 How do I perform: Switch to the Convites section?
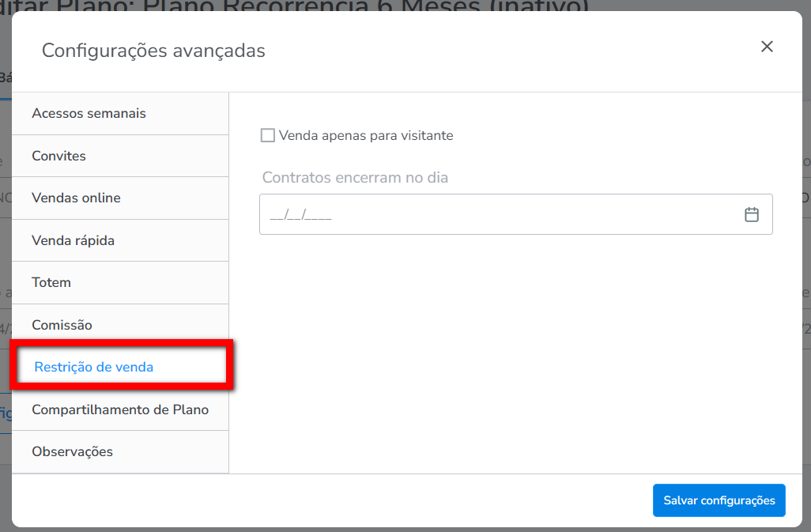click(58, 156)
